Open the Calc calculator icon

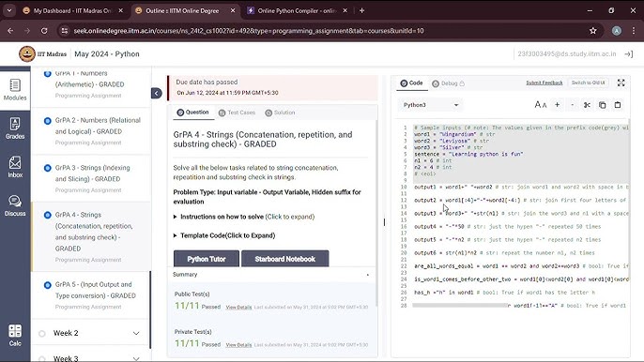coord(15,335)
